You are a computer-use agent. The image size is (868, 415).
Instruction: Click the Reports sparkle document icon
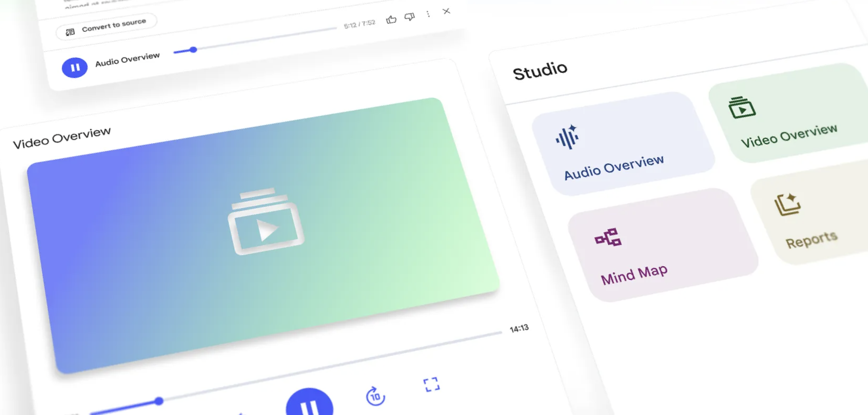787,204
